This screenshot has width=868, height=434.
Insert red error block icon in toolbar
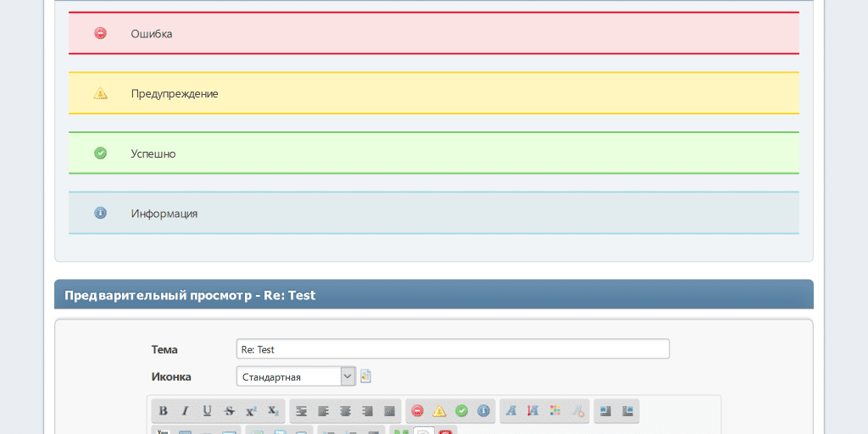pos(417,411)
